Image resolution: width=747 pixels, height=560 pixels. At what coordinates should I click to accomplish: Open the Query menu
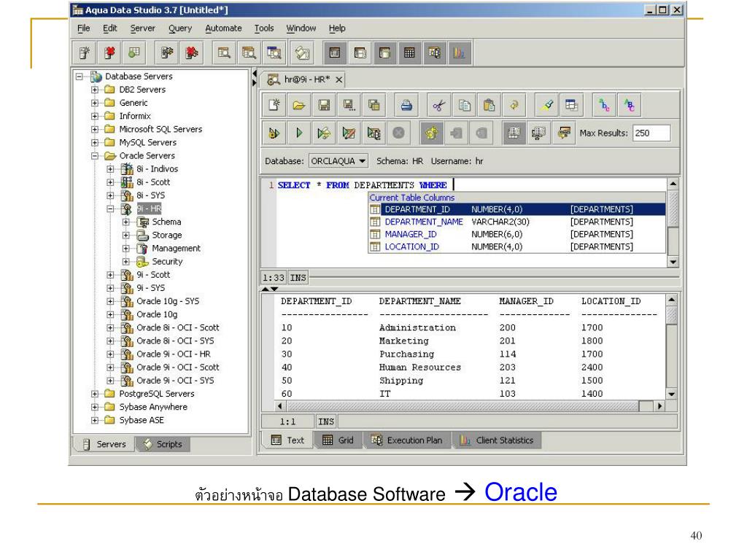click(x=180, y=28)
